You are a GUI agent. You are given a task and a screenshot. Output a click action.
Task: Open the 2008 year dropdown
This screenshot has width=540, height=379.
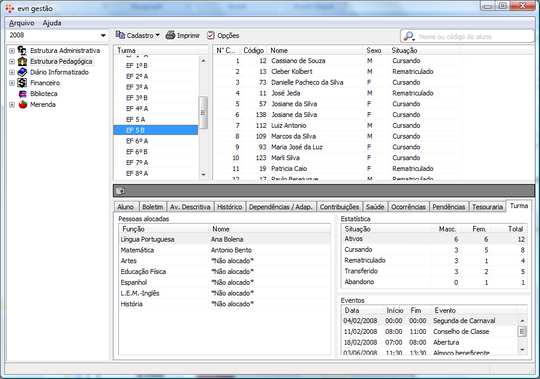103,35
